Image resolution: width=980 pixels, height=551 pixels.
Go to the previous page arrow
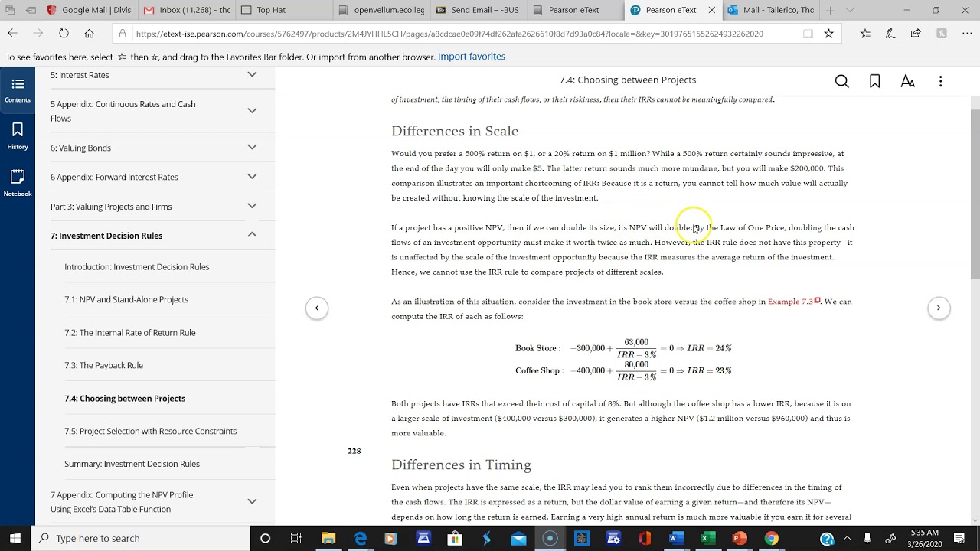pyautogui.click(x=317, y=308)
